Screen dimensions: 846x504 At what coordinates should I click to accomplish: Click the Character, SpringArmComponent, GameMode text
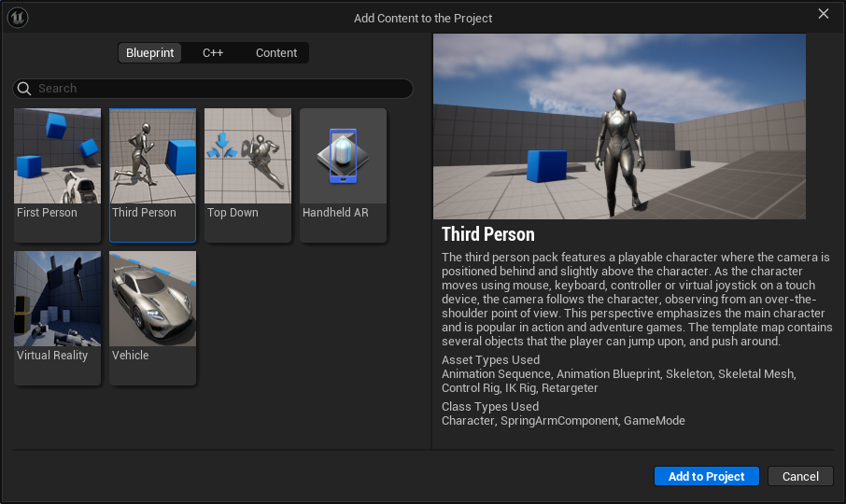click(563, 420)
